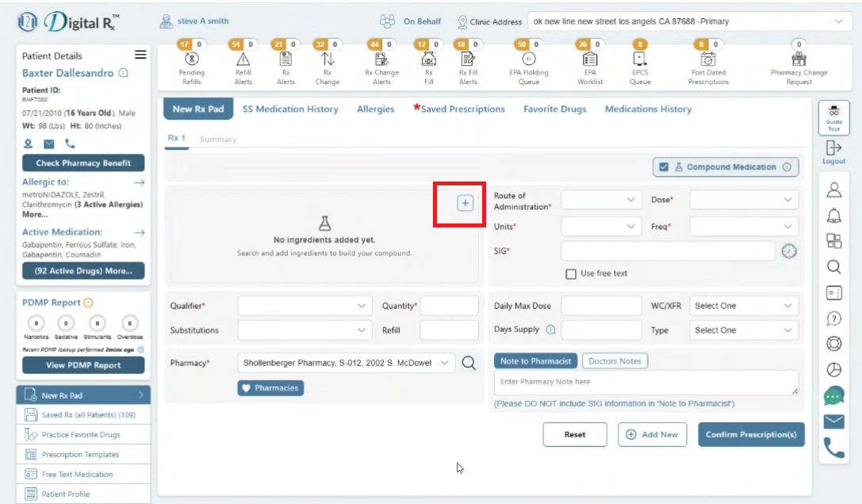
Task: Click the View PDMP Report button
Action: 83,365
